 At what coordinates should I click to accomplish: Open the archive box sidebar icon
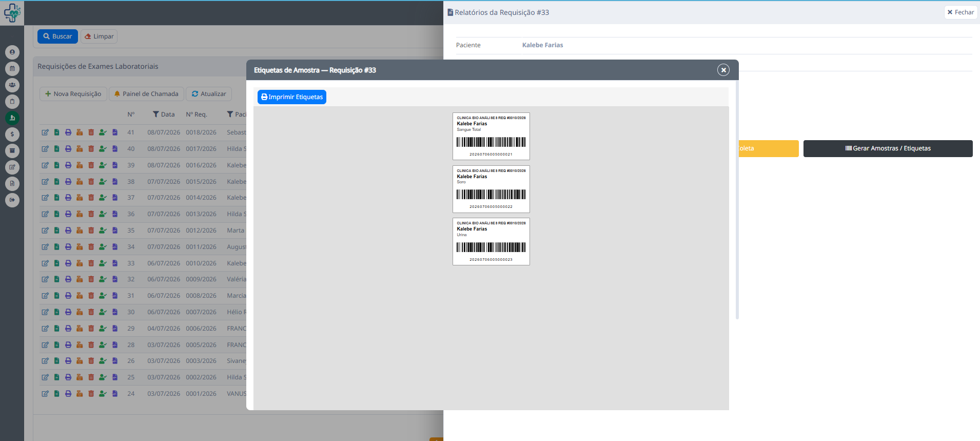pyautogui.click(x=12, y=151)
